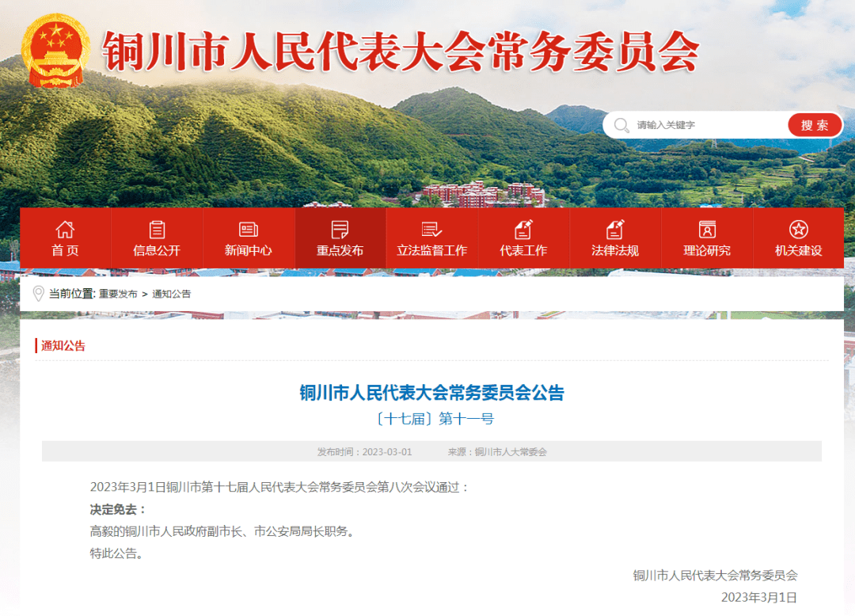The image size is (855, 616).
Task: Click the national emblem logo
Action: (55, 51)
